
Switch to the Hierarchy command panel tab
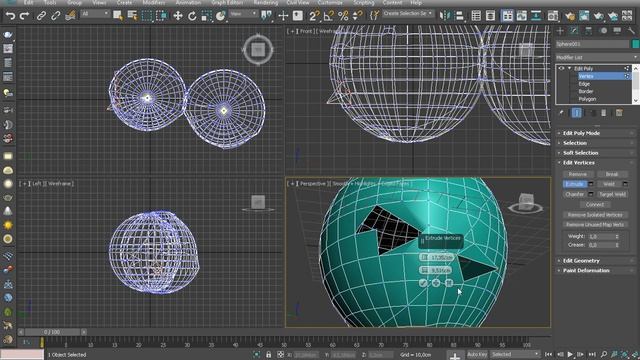point(589,31)
